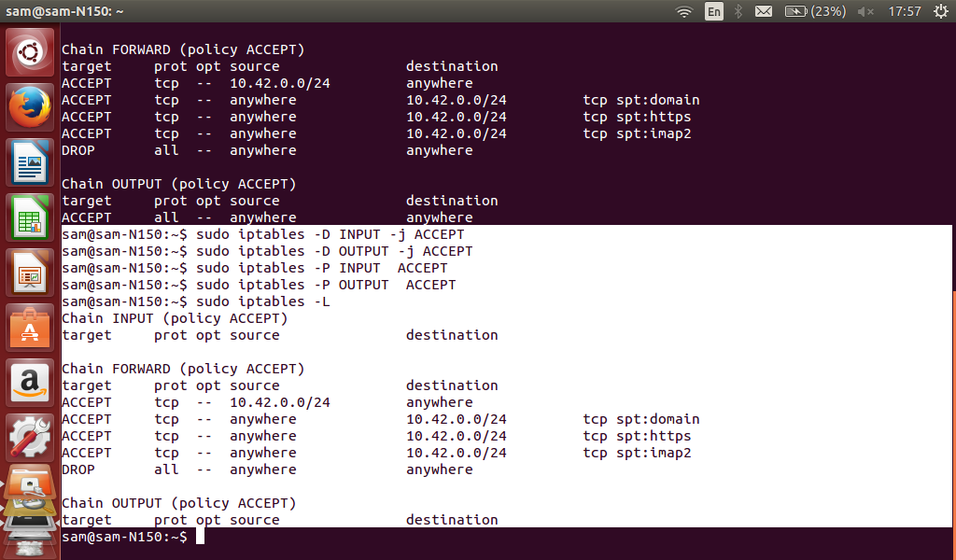The image size is (956, 560).
Task: Open LibreOffice Impress from the launcher
Action: coord(30,273)
